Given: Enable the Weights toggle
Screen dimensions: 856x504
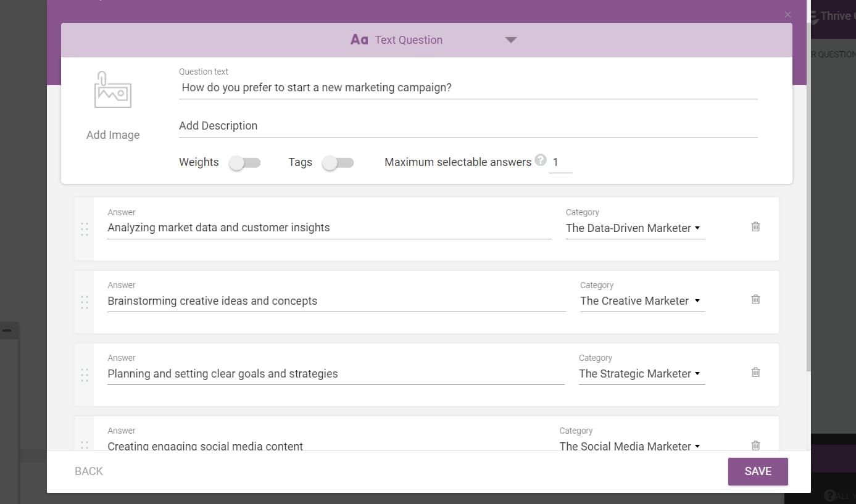Looking at the screenshot, I should coord(244,162).
